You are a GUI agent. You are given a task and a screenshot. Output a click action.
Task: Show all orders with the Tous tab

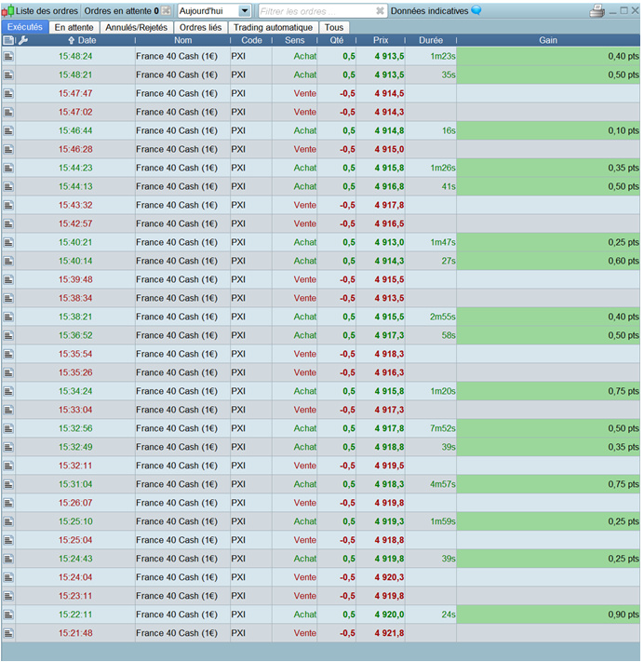334,27
